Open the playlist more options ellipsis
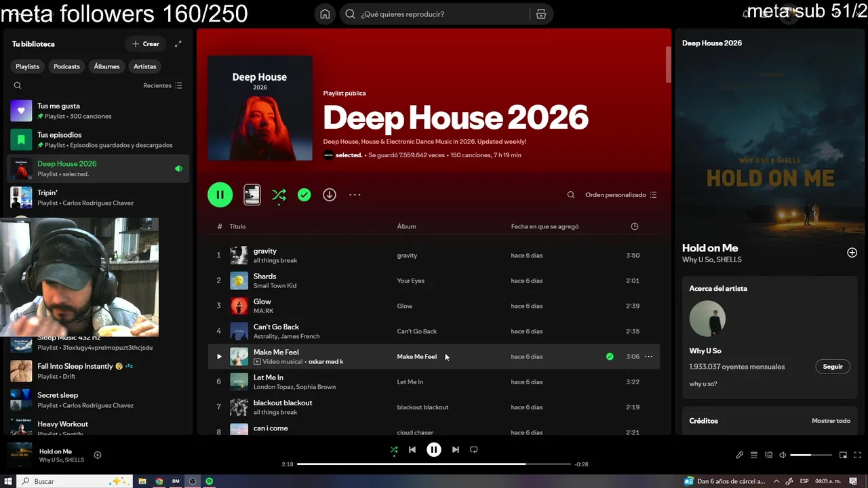This screenshot has width=868, height=488. pyautogui.click(x=355, y=195)
